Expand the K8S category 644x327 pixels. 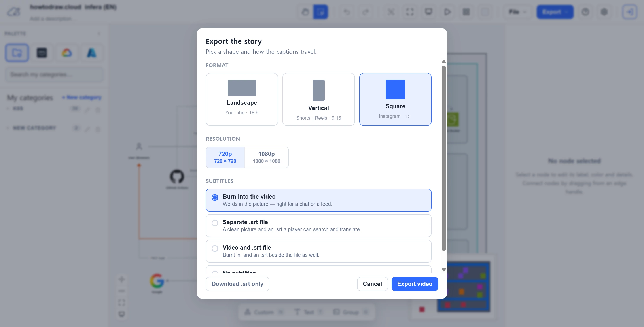[x=8, y=108]
